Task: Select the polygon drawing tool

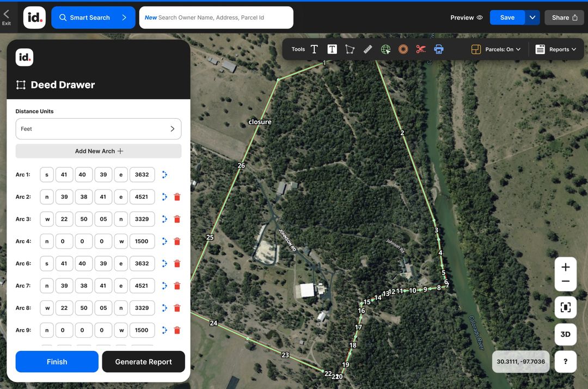Action: 350,49
